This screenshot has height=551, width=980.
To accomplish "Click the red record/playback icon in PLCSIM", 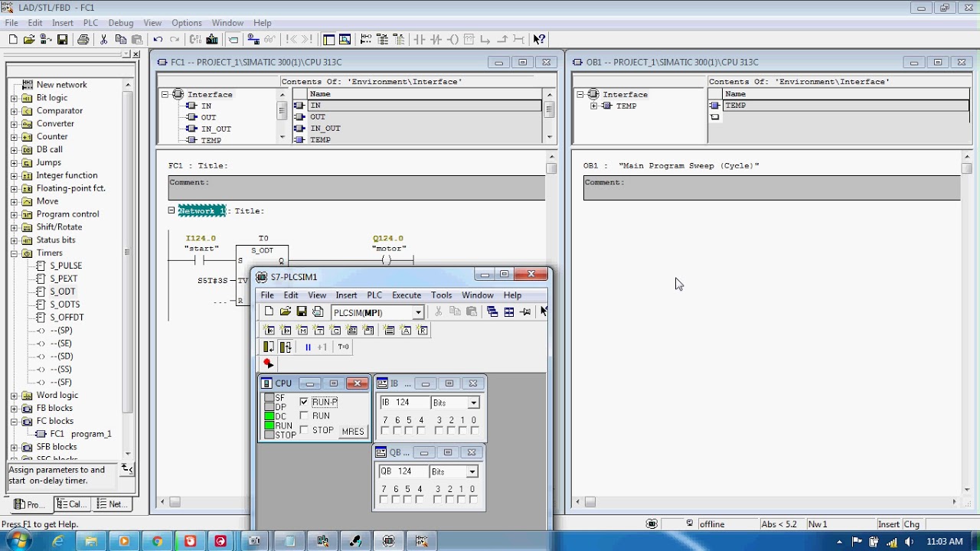I will click(x=268, y=364).
